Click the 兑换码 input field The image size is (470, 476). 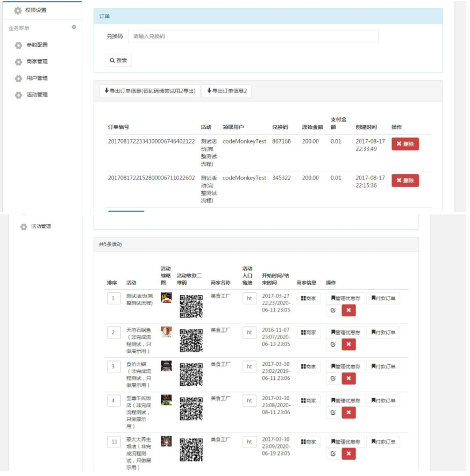[253, 36]
